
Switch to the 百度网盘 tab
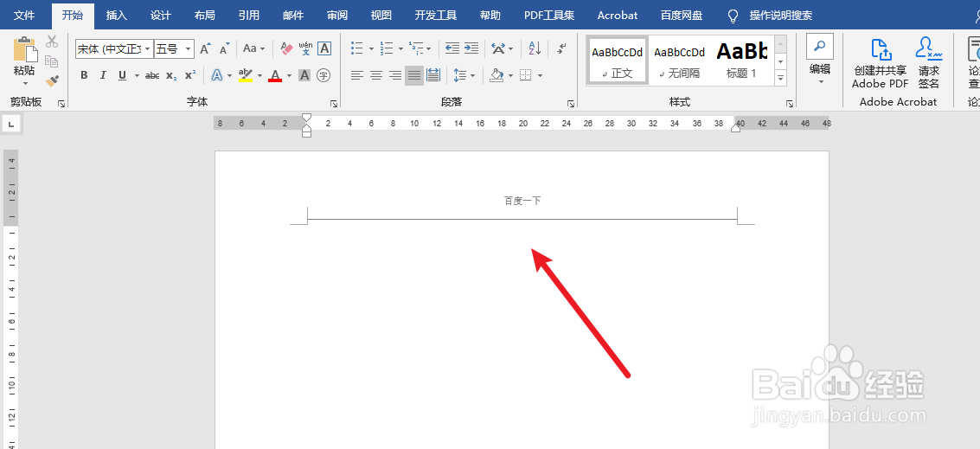tap(682, 15)
